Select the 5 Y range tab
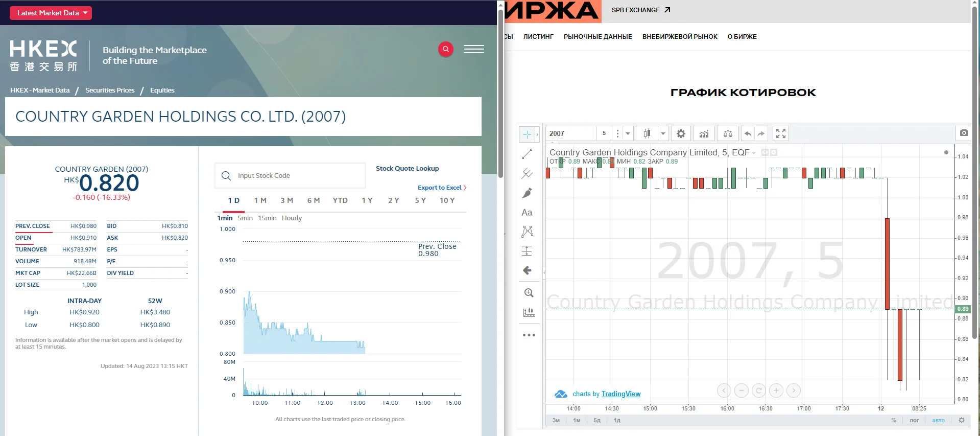 pos(420,200)
